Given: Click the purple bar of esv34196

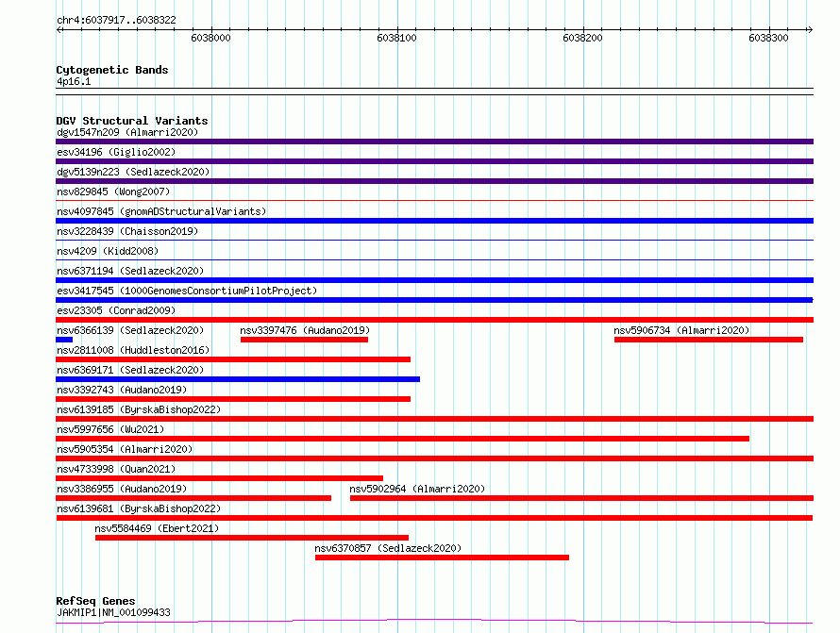Looking at the screenshot, I should click(x=434, y=161).
